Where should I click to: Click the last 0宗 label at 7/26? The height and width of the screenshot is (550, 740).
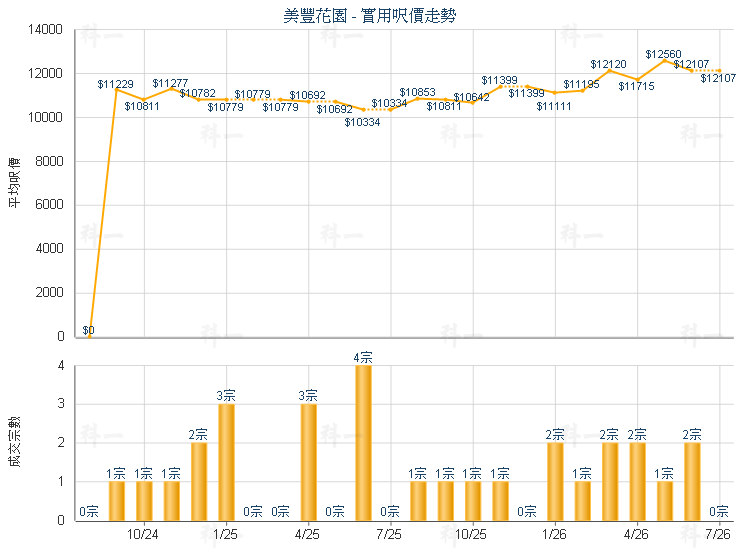coord(719,511)
